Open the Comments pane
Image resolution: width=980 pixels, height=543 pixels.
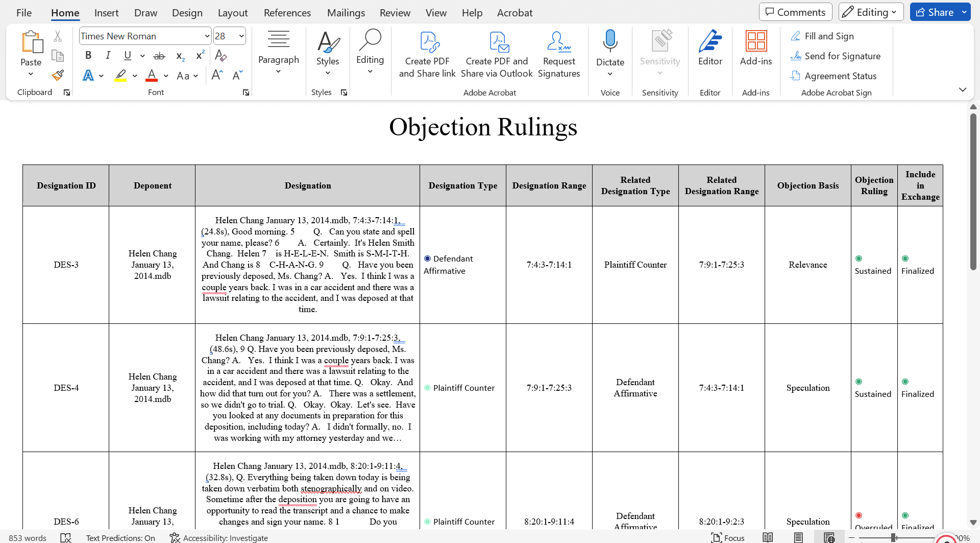click(x=795, y=11)
